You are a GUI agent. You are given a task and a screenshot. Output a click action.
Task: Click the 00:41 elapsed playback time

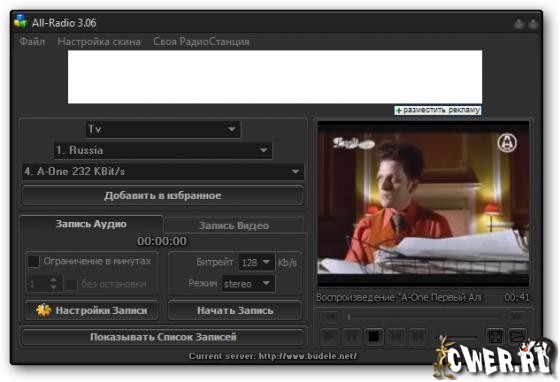tap(516, 297)
